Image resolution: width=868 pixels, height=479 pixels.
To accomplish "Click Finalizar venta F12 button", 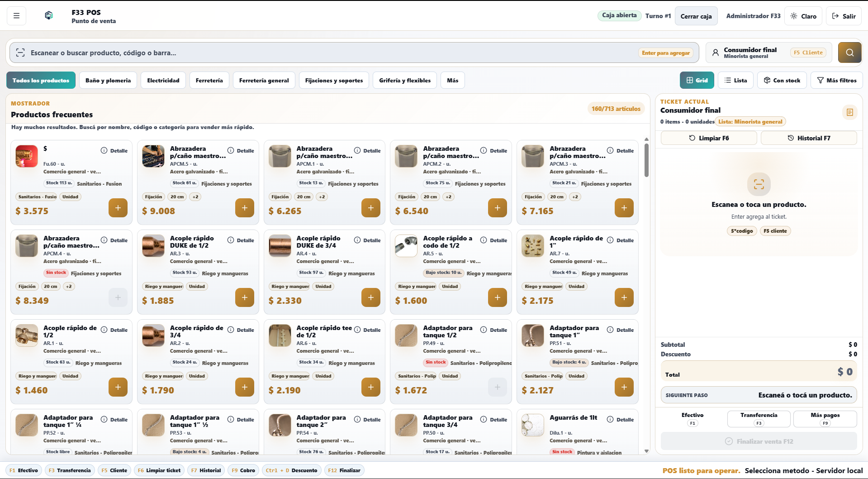I will click(759, 441).
